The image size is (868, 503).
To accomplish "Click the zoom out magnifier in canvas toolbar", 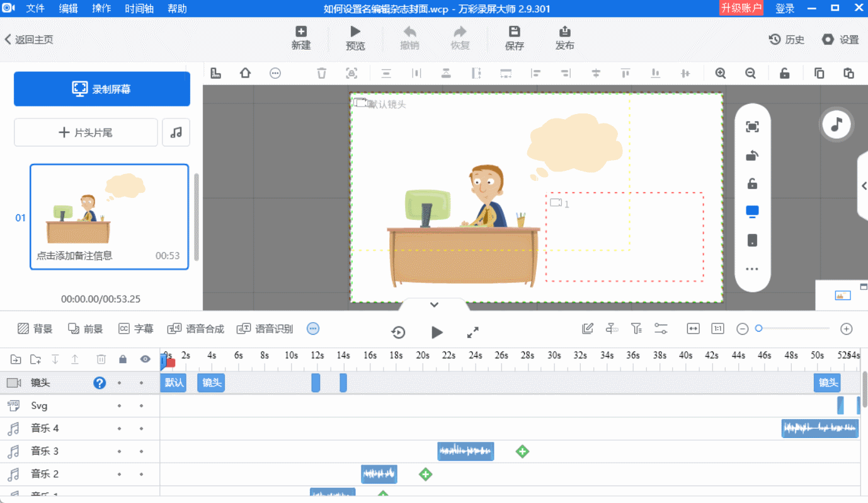I will point(750,73).
